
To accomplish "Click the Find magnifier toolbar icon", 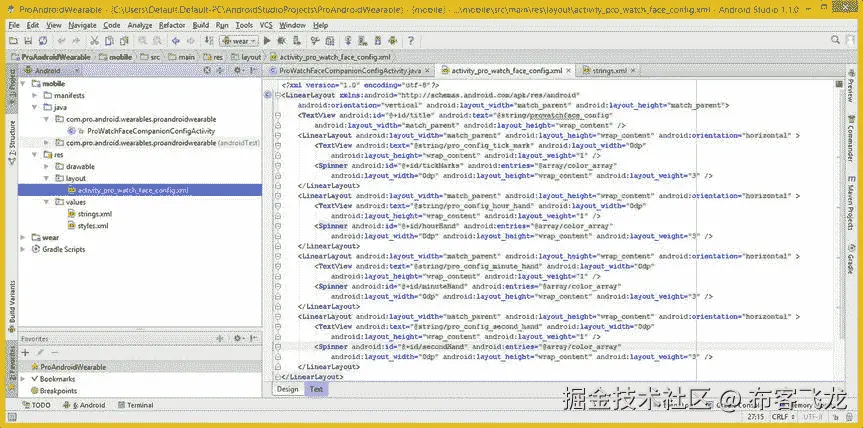I will tap(143, 41).
